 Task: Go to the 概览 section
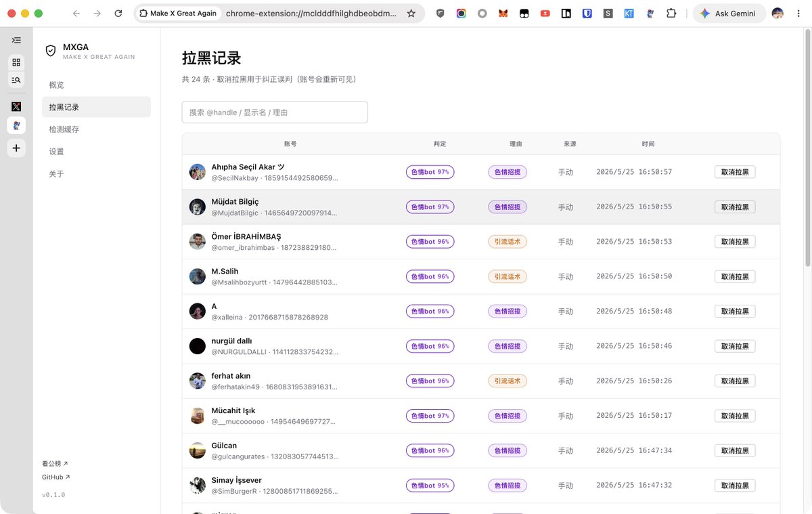click(96, 85)
